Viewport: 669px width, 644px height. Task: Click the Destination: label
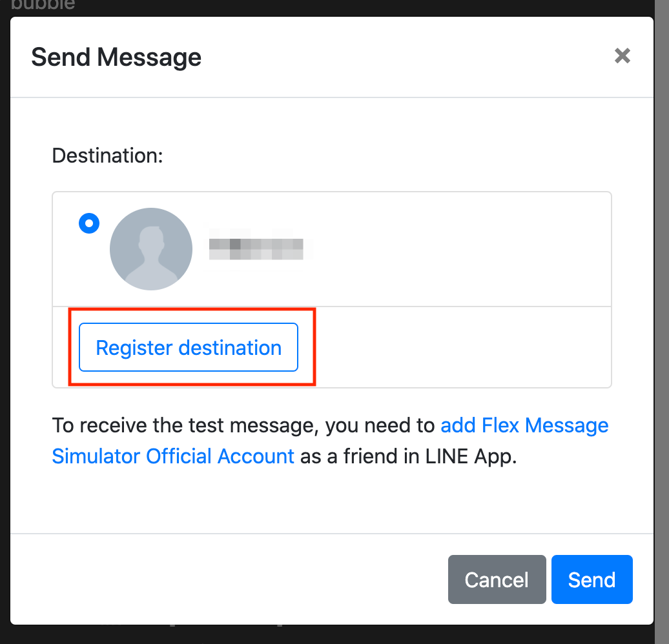point(107,156)
